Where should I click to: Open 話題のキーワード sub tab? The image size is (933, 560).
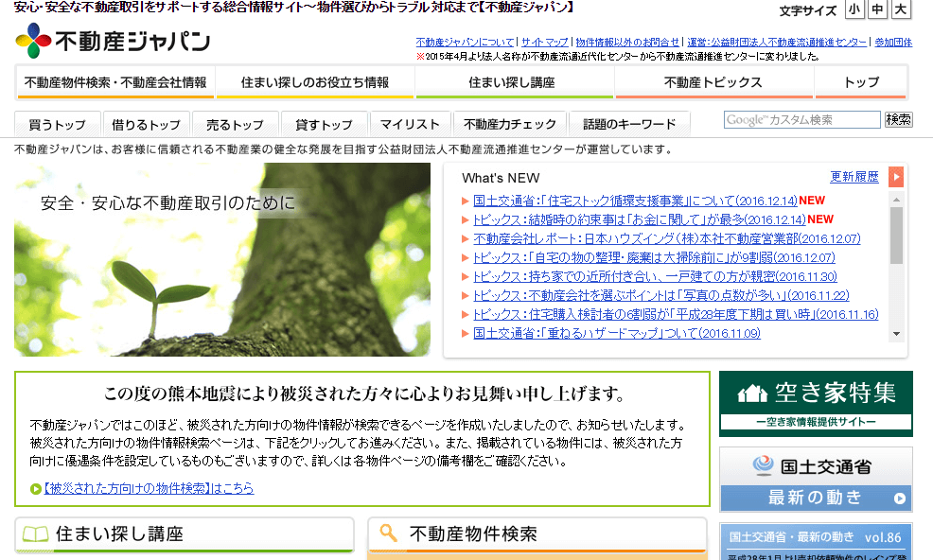[629, 124]
